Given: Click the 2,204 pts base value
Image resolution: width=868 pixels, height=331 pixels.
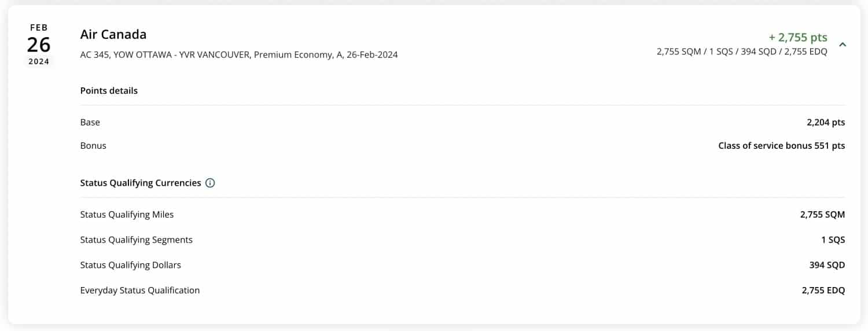Looking at the screenshot, I should pos(826,122).
